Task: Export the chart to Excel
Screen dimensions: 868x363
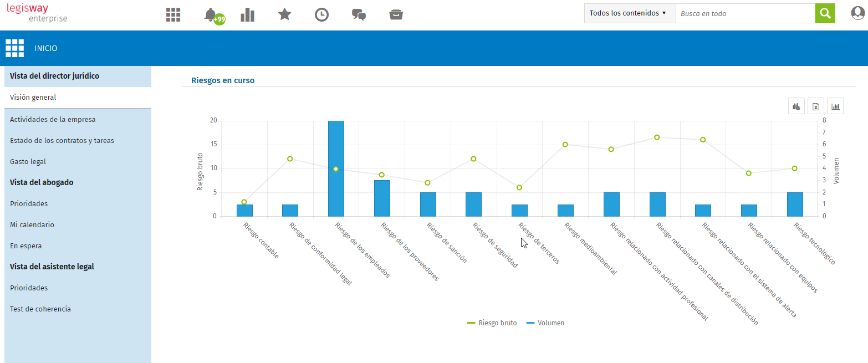Action: click(816, 106)
